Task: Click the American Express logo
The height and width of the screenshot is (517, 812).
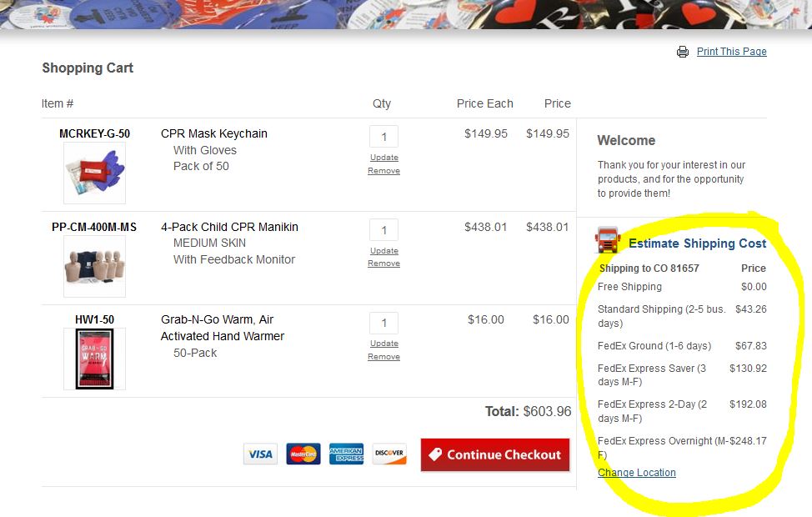Action: 347,454
